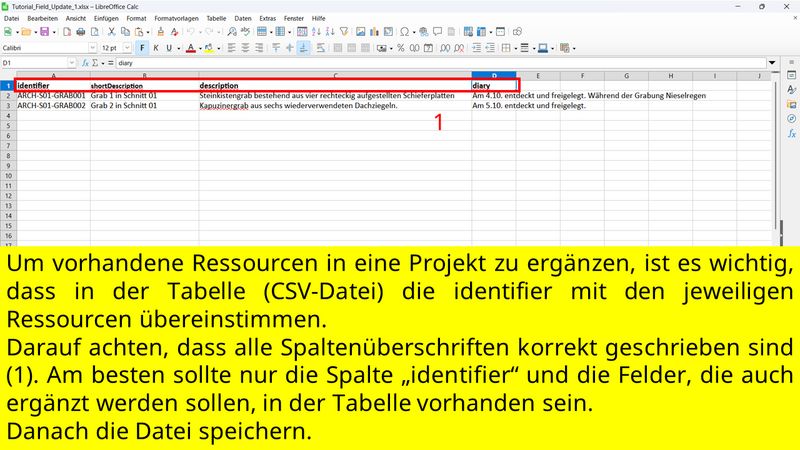Open the Tabelle menu
This screenshot has width=800, height=450.
(x=216, y=18)
